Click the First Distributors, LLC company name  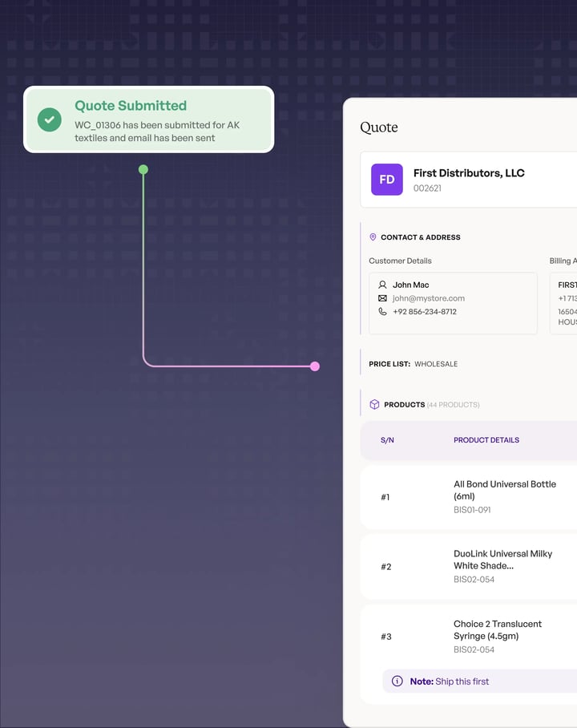point(469,173)
